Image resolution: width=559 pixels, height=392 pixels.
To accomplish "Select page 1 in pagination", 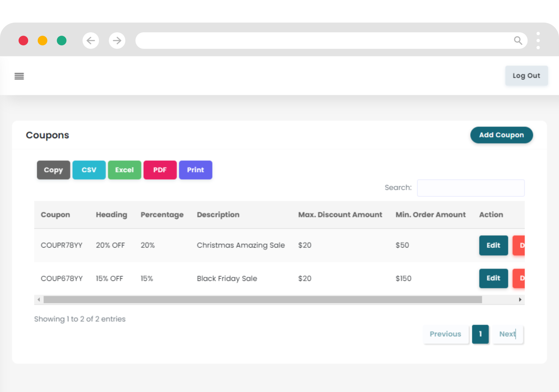I will point(480,334).
